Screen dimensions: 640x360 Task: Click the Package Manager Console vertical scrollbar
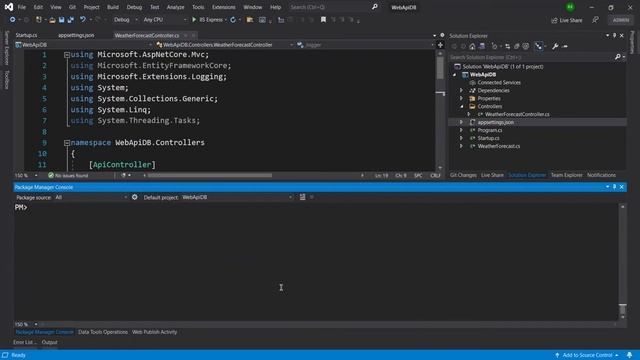point(622,261)
